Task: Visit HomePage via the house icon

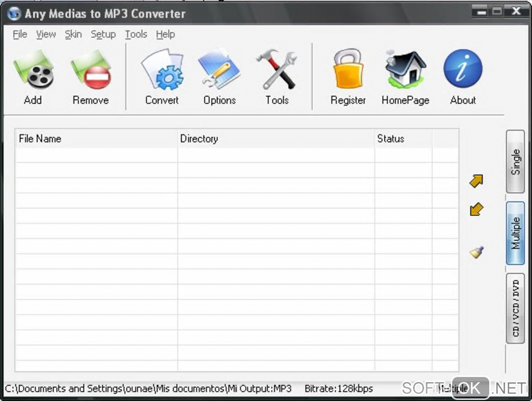Action: [405, 69]
